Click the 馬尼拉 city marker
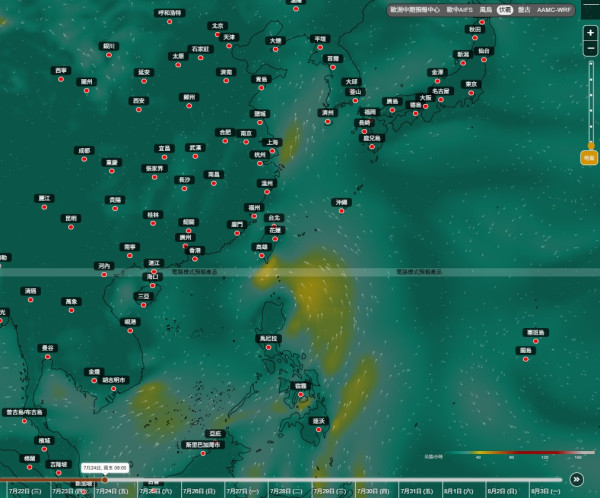 click(x=268, y=347)
